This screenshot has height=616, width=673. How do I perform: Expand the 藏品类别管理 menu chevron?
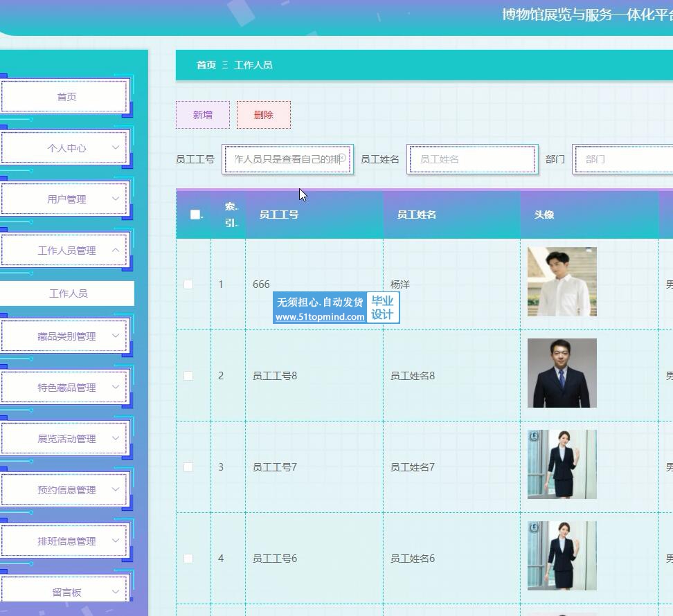click(x=116, y=336)
